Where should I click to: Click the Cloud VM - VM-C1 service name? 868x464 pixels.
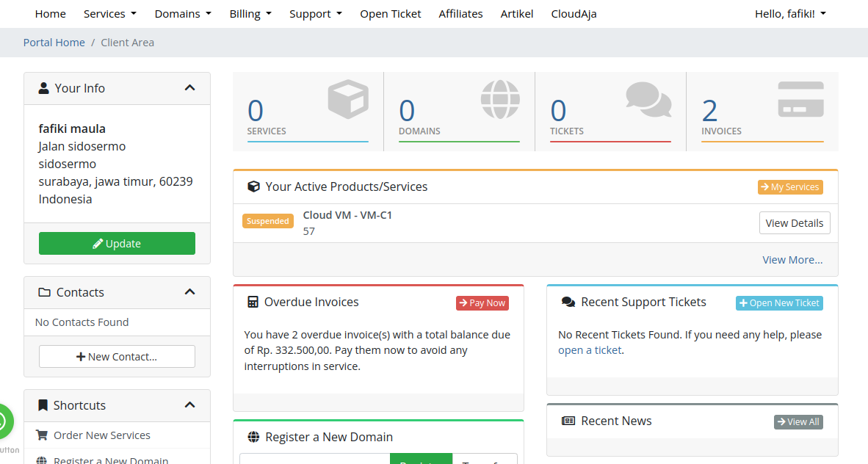pyautogui.click(x=347, y=215)
